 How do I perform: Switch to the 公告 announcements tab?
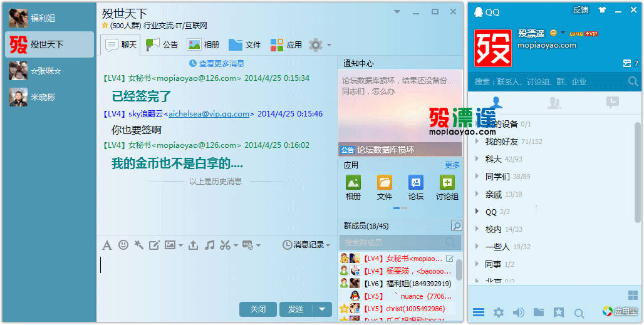pos(162,44)
